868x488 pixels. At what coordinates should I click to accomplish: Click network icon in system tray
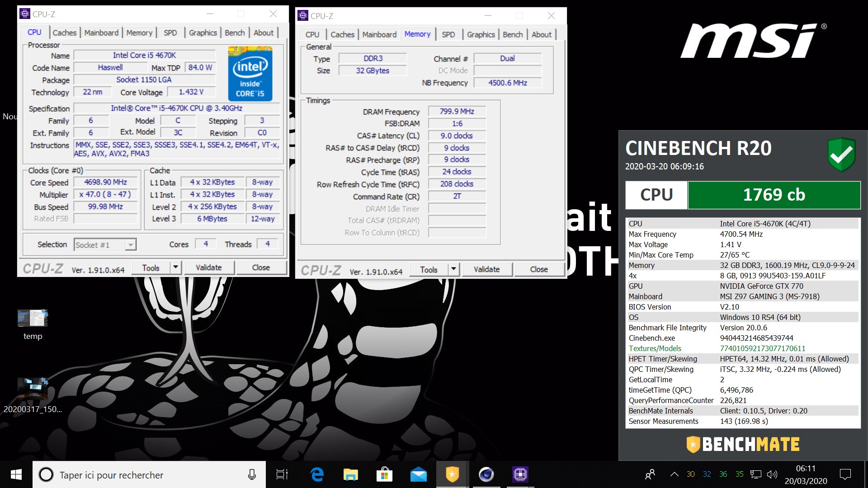pos(755,474)
